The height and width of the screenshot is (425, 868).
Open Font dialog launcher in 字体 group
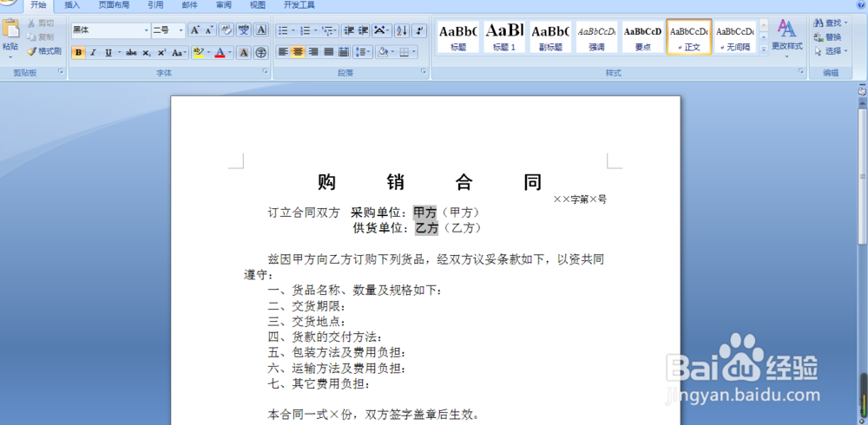[x=265, y=71]
